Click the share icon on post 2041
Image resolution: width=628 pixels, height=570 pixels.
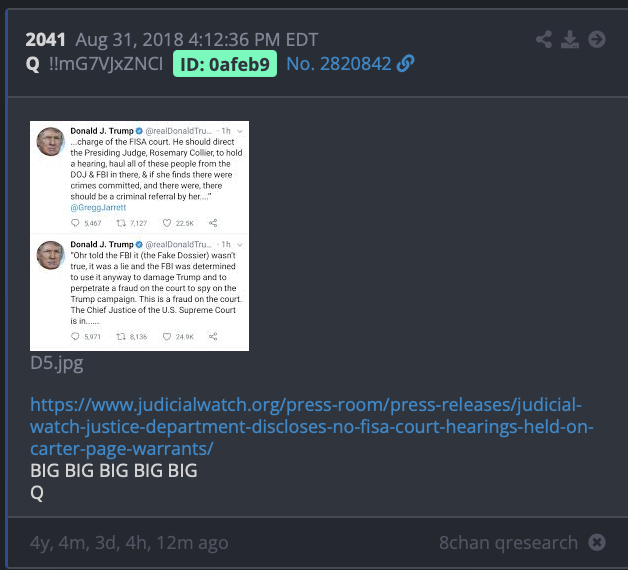[x=544, y=39]
